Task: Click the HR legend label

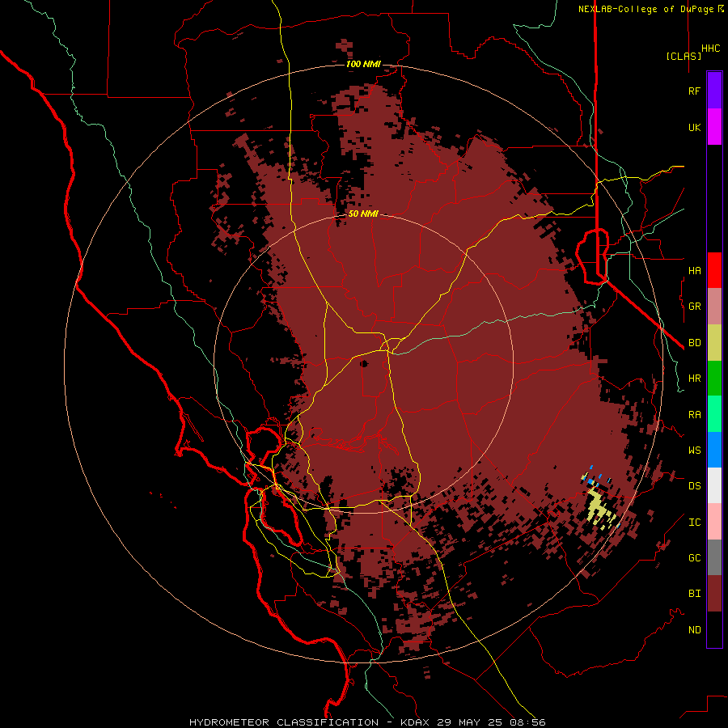Action: click(694, 379)
